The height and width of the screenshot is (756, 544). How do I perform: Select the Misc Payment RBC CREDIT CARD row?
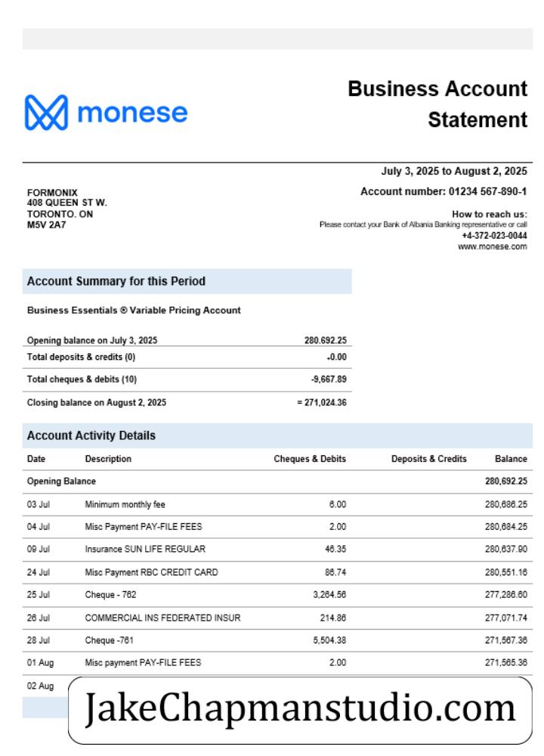point(277,572)
